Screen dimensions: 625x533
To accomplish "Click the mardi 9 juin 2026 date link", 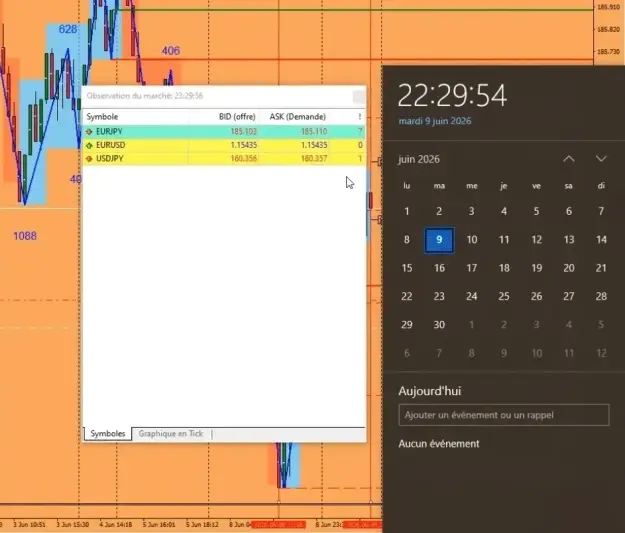I will (435, 121).
